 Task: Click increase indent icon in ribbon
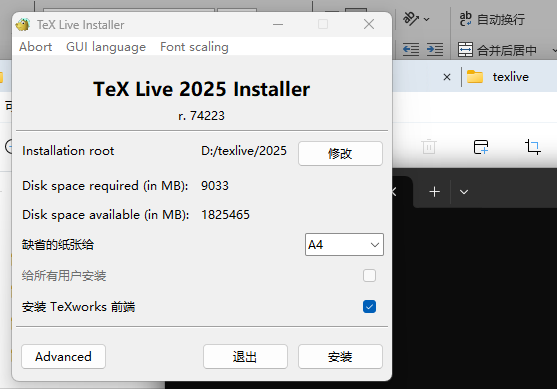(x=435, y=49)
